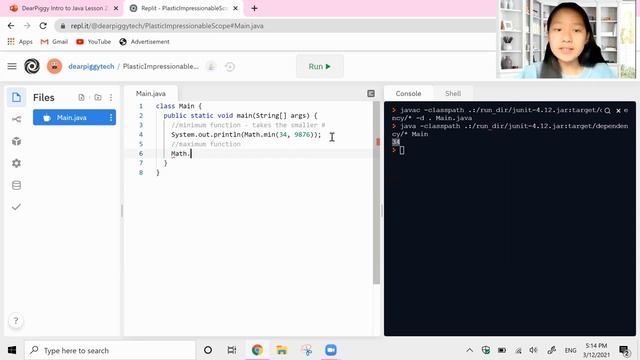Click the help question mark button
Screen dimensions: 640x360
coord(16,320)
